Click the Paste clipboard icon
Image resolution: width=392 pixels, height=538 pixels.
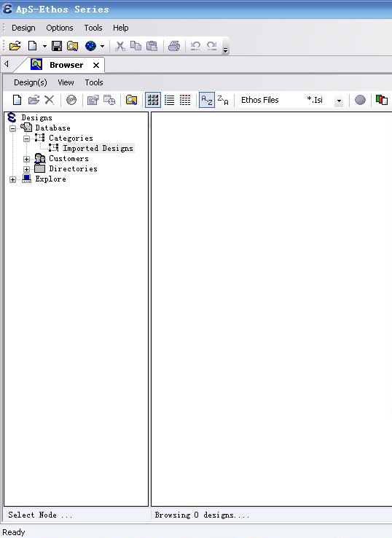tap(152, 46)
